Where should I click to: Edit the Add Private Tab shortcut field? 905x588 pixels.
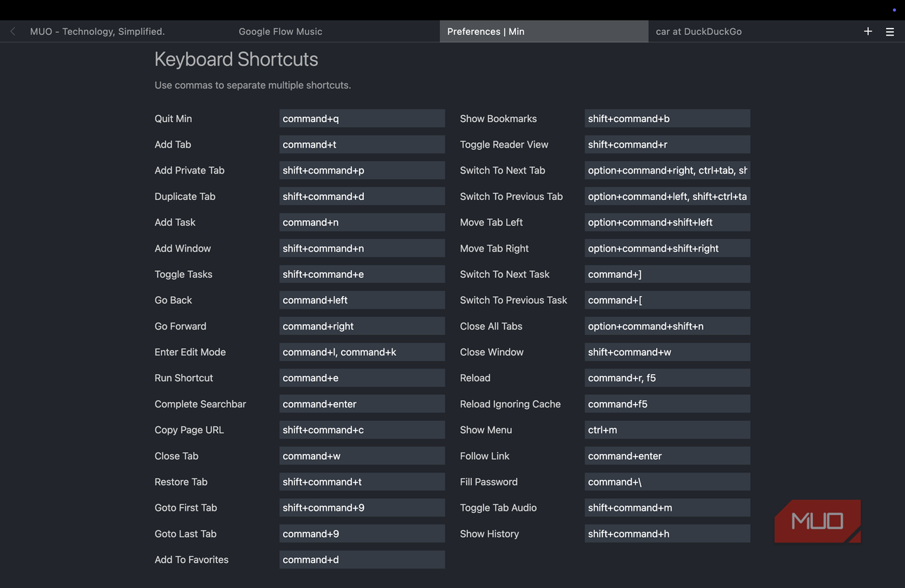tap(362, 170)
